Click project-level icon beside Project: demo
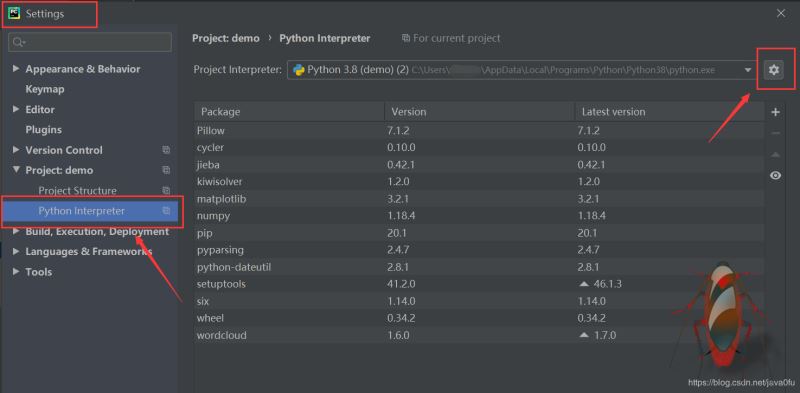This screenshot has width=800, height=393. 166,170
